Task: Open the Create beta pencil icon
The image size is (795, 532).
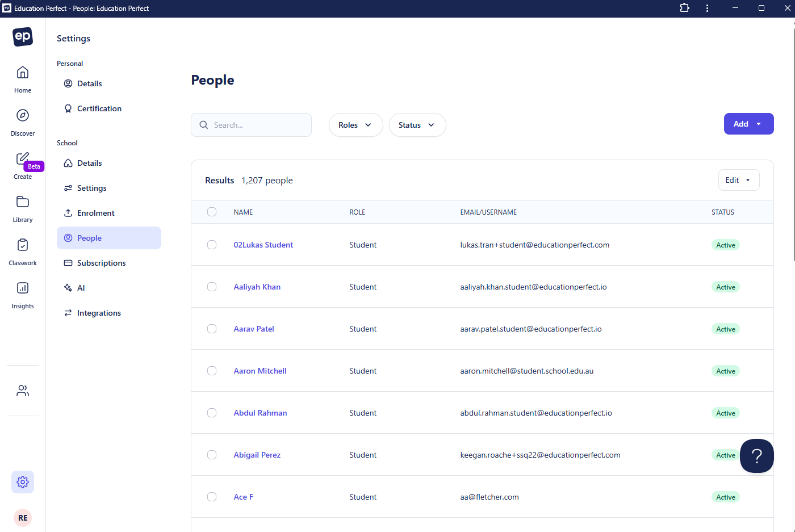Action: click(x=23, y=158)
